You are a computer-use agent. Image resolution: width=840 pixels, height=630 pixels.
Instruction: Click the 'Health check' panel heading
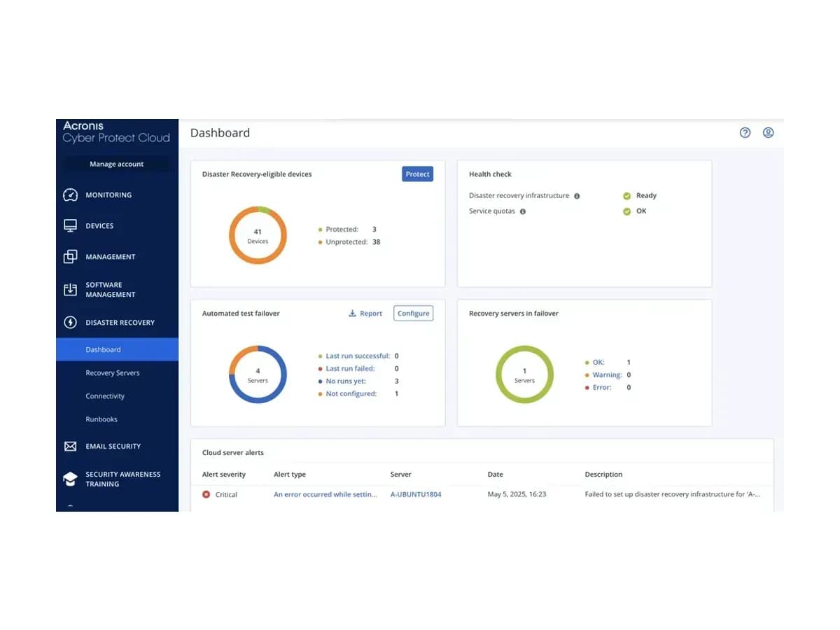tap(490, 174)
